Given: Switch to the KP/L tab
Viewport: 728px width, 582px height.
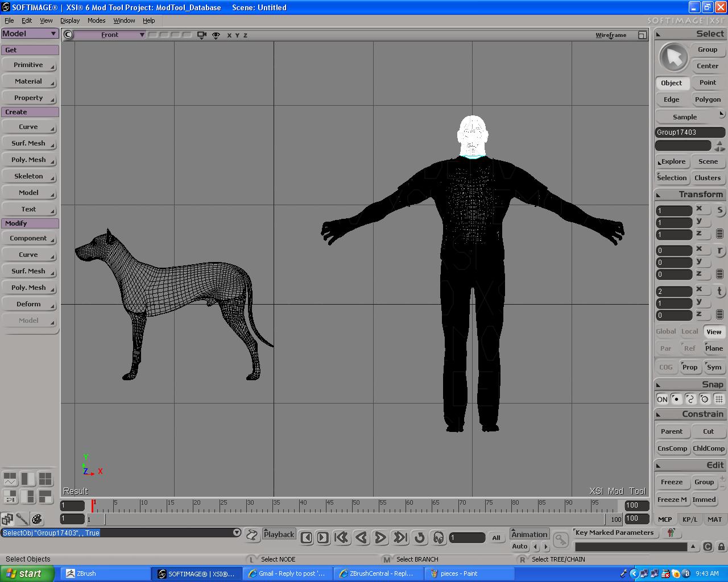Looking at the screenshot, I should tap(690, 519).
